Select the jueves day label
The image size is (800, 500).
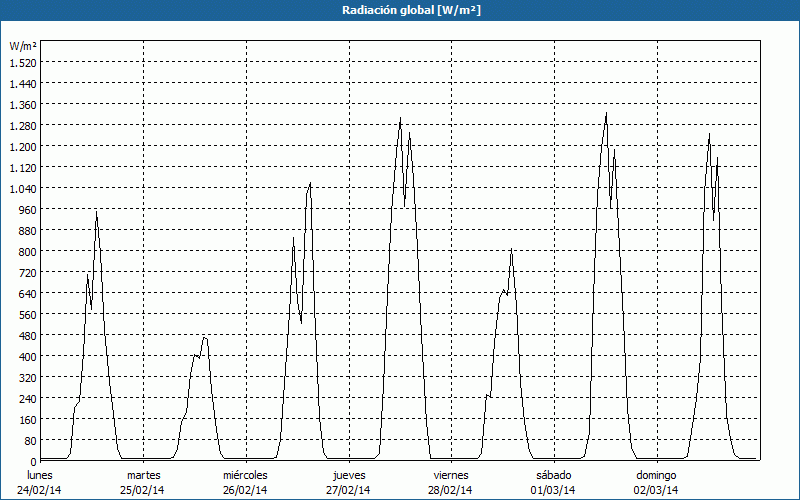click(348, 475)
